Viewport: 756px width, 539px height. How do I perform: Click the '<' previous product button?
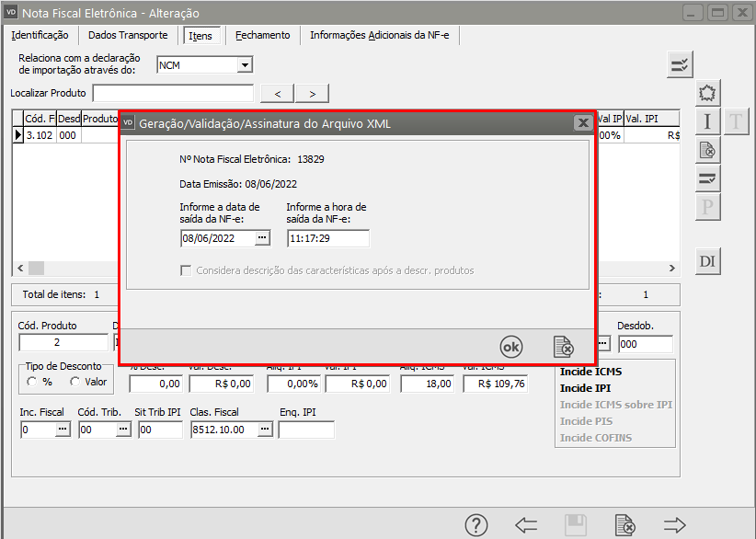[278, 93]
